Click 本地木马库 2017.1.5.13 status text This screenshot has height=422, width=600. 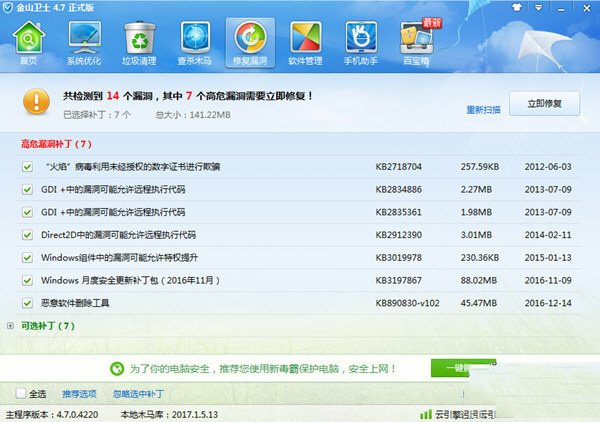169,414
